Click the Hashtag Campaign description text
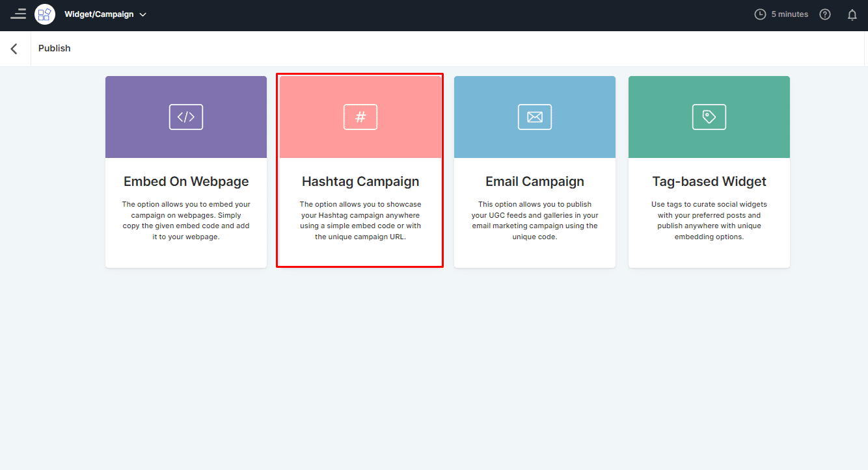This screenshot has height=470, width=868. pos(360,220)
